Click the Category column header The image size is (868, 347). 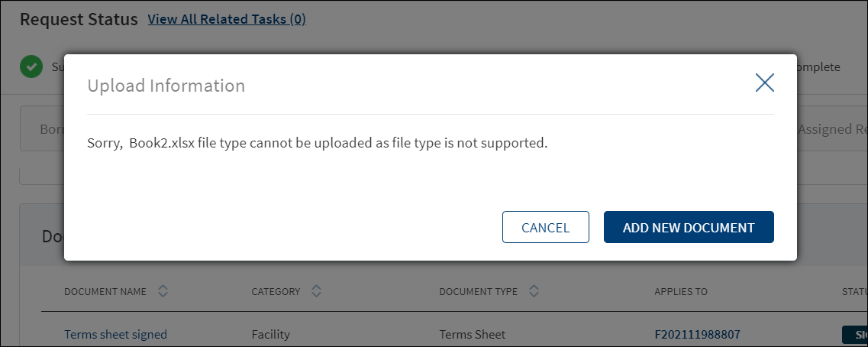(x=276, y=291)
